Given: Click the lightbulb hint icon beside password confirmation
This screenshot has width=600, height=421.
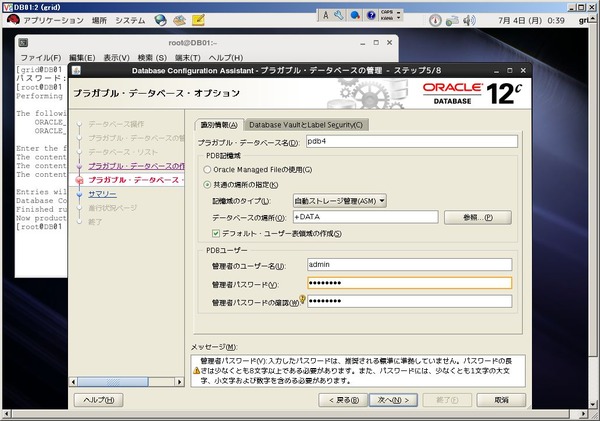Looking at the screenshot, I should coord(302,299).
